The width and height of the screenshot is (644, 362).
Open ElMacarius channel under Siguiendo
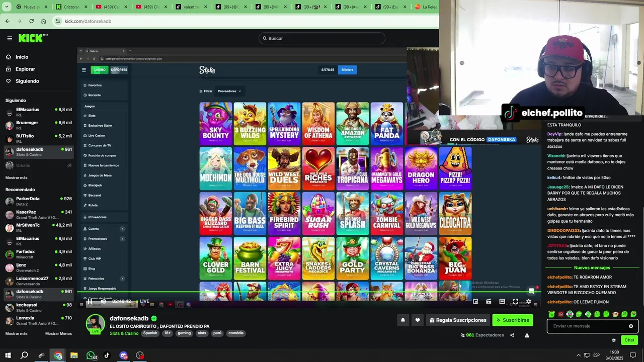38,112
